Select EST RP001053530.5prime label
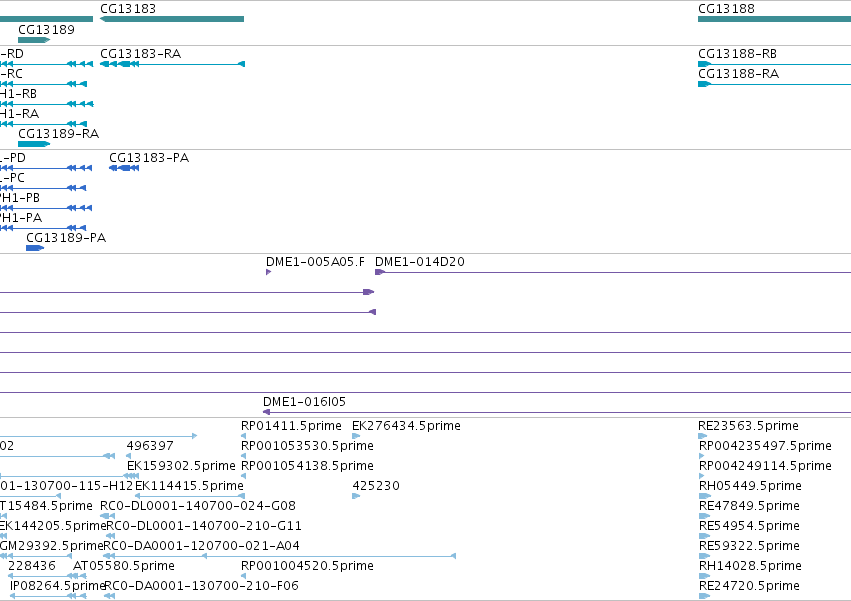This screenshot has width=851, height=601. point(307,446)
